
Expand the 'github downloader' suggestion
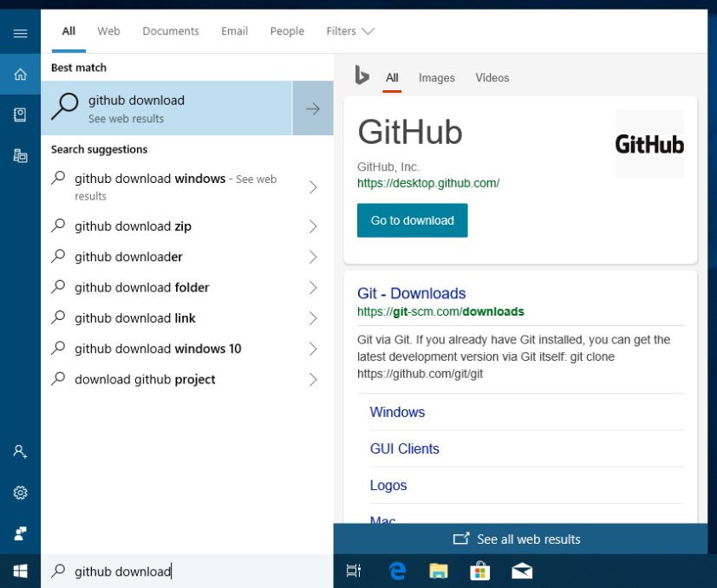tap(313, 256)
